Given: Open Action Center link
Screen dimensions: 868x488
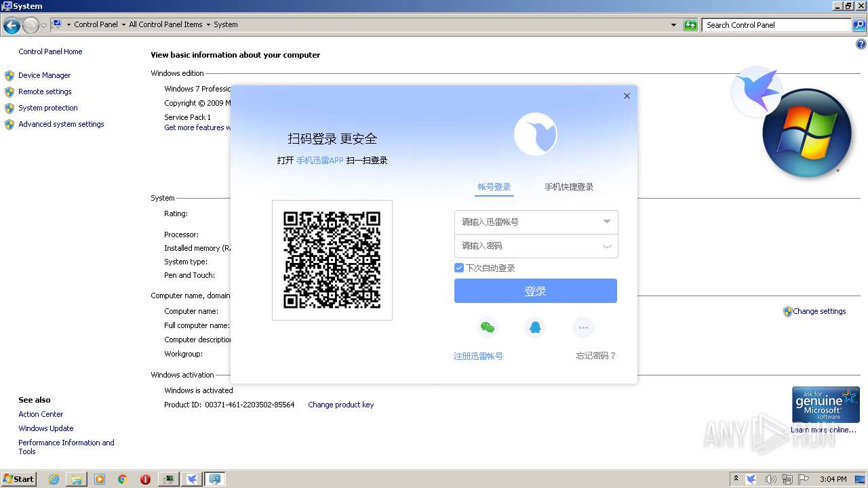Looking at the screenshot, I should point(41,414).
